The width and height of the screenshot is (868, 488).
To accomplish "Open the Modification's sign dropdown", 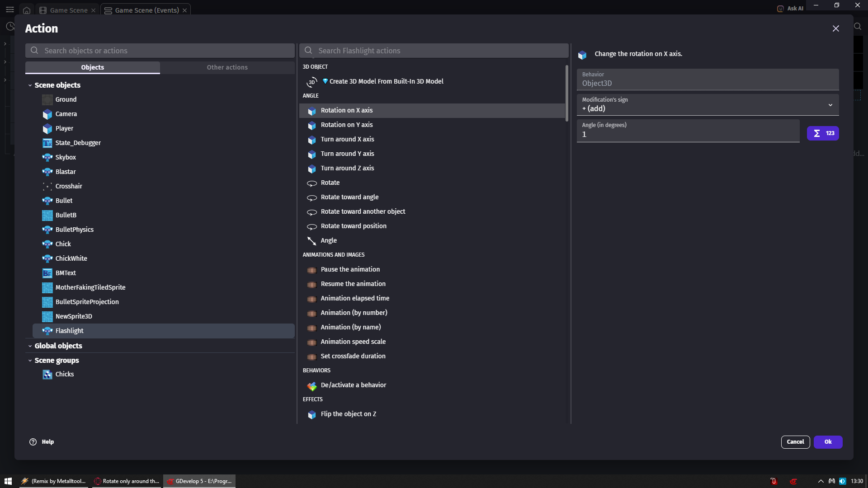I will 708,105.
